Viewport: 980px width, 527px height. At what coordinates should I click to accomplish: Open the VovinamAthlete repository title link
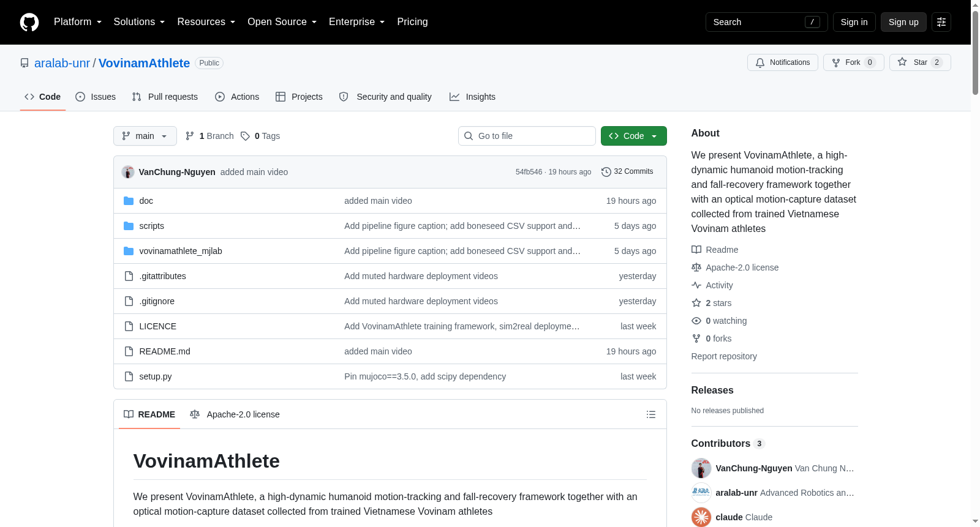[144, 63]
